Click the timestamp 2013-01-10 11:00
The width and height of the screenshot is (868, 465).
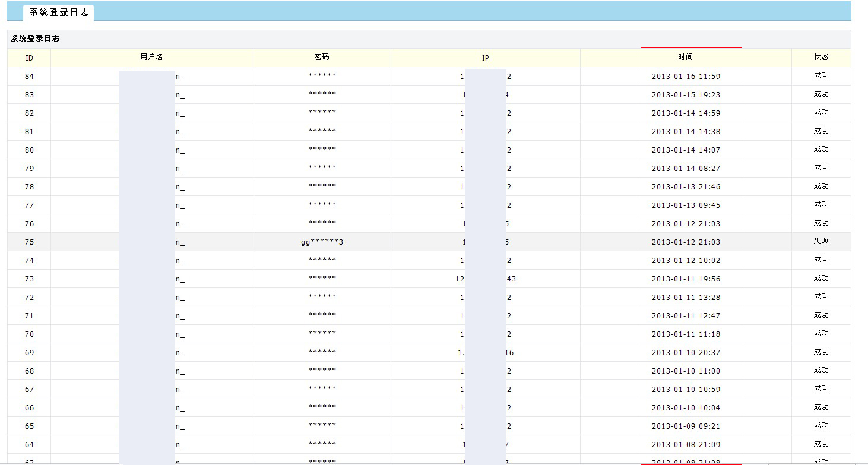pyautogui.click(x=685, y=371)
